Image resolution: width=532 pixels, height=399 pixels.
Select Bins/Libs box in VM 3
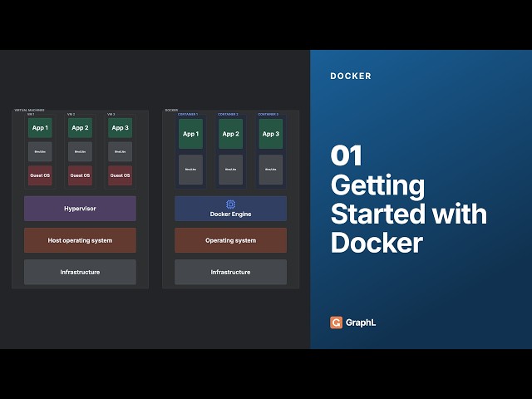(x=120, y=151)
